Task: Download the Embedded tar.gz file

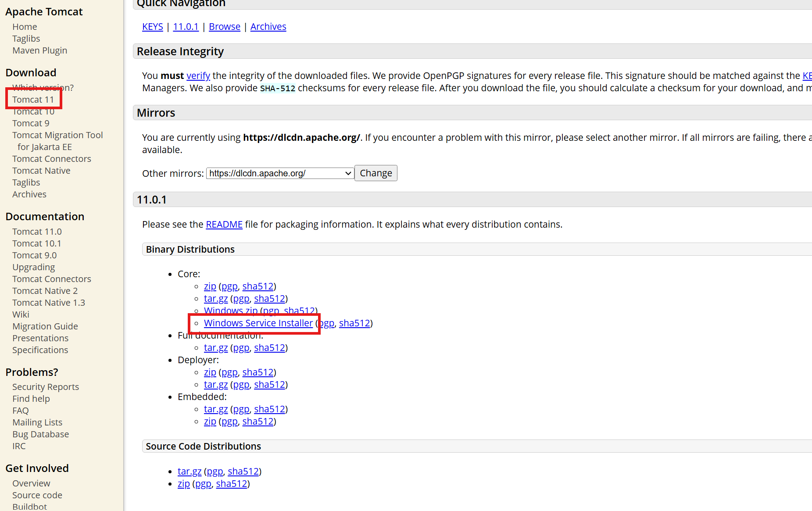Action: tap(216, 409)
